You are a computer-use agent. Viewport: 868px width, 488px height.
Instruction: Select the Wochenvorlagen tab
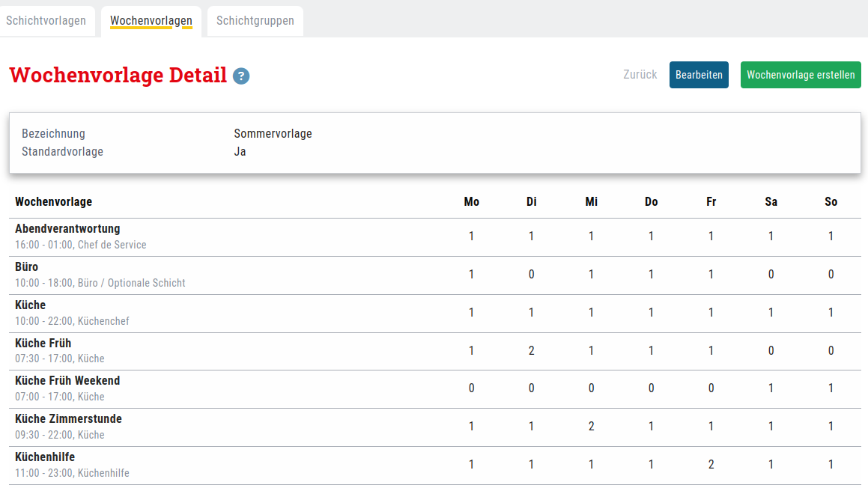[x=151, y=21]
